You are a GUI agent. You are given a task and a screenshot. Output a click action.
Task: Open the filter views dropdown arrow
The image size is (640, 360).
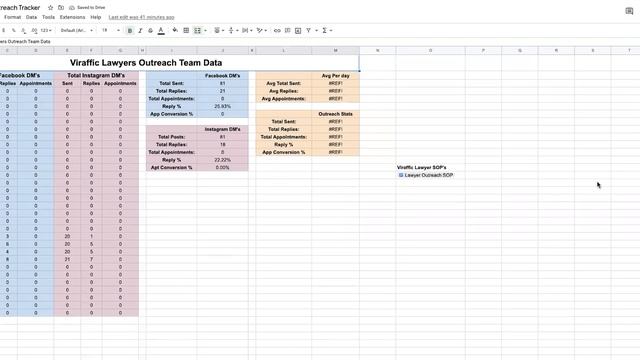(316, 31)
